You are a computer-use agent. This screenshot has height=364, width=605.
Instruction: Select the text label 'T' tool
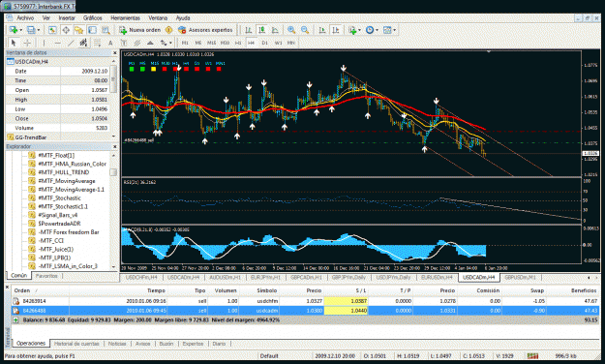click(x=124, y=43)
